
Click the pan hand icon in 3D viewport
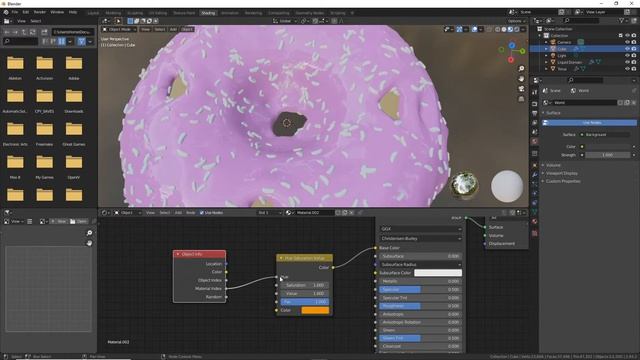521,78
